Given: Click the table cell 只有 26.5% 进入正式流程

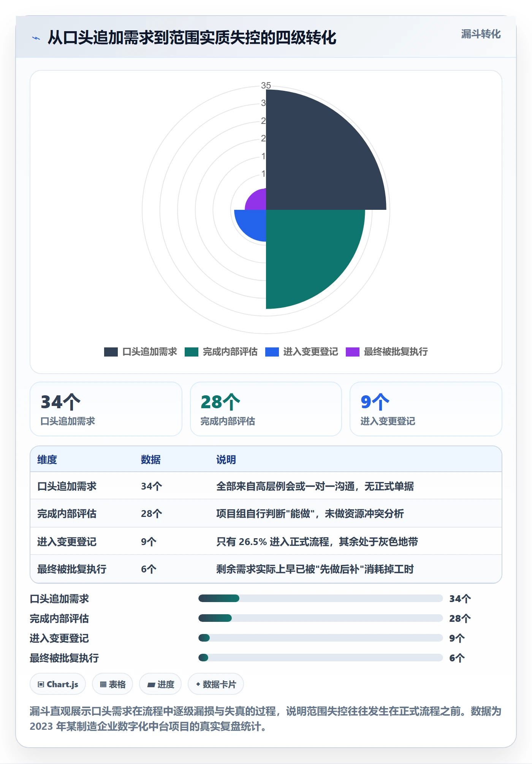Looking at the screenshot, I should pos(317,542).
